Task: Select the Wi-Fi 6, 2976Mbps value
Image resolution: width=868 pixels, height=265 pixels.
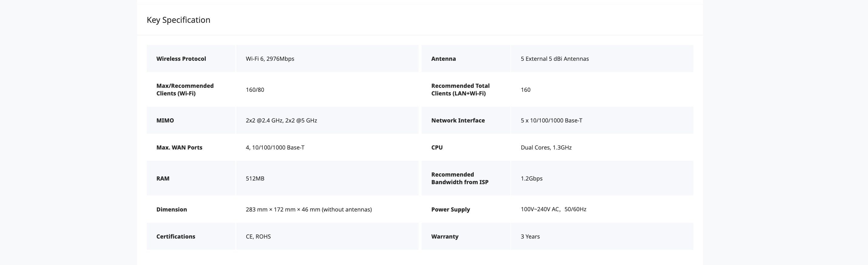Action: click(270, 59)
